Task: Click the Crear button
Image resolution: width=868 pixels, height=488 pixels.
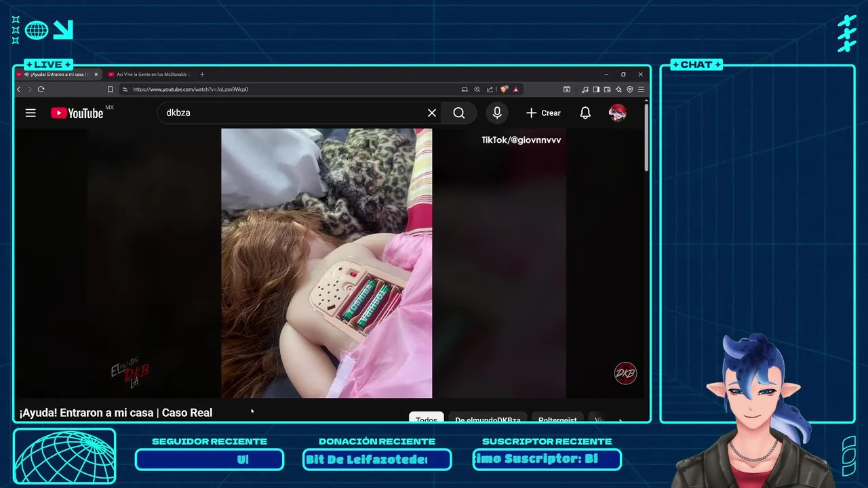Action: [x=543, y=113]
